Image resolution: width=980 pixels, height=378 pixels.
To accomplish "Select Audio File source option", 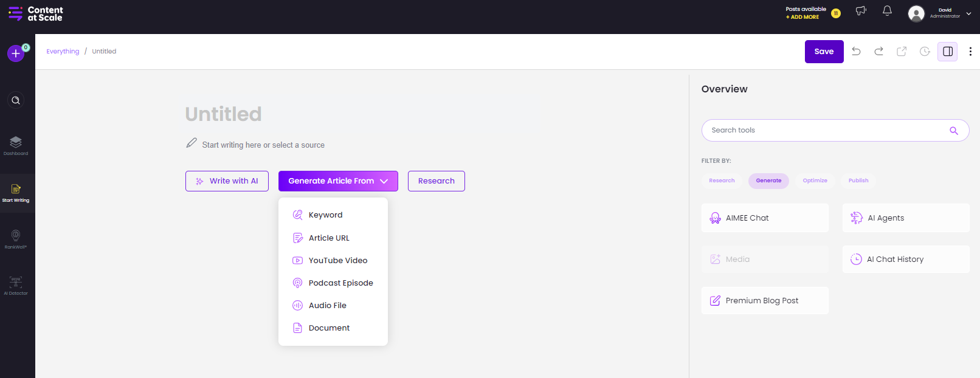I will 333,306.
